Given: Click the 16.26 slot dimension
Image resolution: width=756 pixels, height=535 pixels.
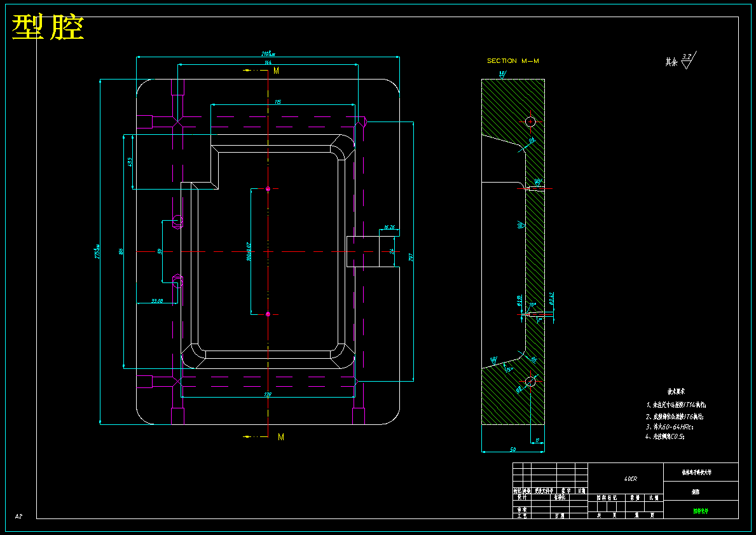Looking at the screenshot, I should 389,227.
